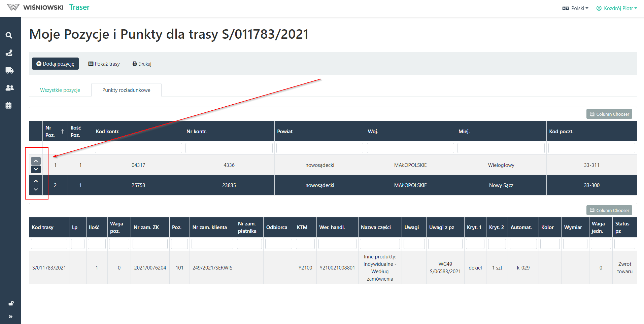The height and width of the screenshot is (324, 644).
Task: Open the search icon in sidebar
Action: coord(9,35)
